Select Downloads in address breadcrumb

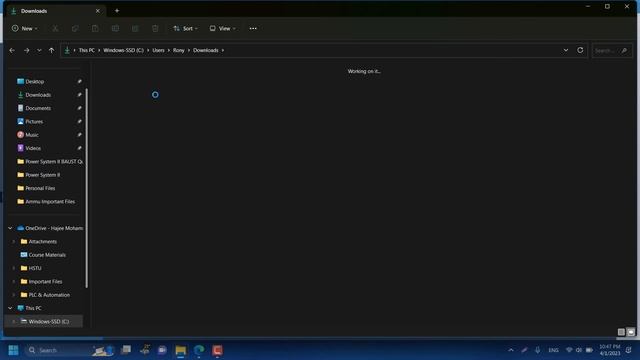click(206, 50)
